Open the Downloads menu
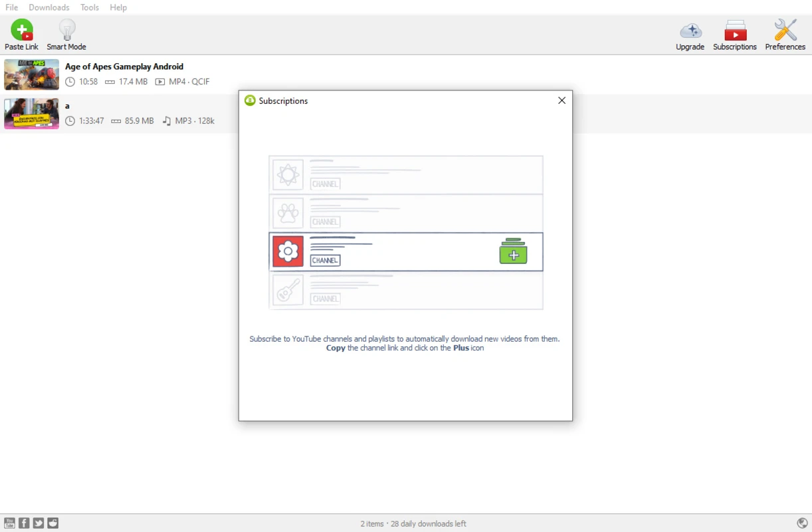812x532 pixels. [49, 7]
